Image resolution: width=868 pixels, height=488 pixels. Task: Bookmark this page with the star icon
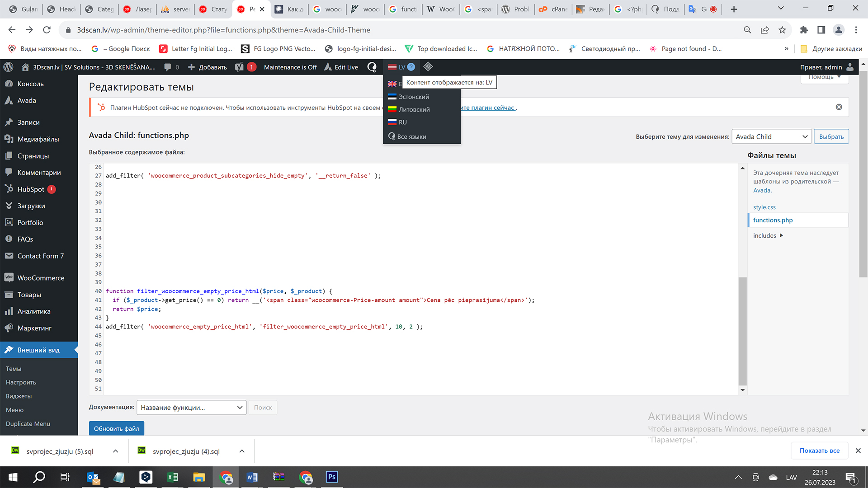click(782, 30)
